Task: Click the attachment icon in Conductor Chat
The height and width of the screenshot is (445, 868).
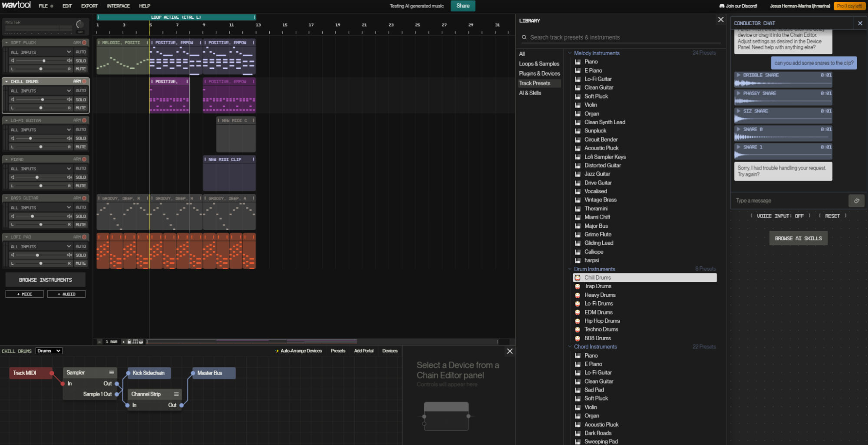Action: pos(856,201)
